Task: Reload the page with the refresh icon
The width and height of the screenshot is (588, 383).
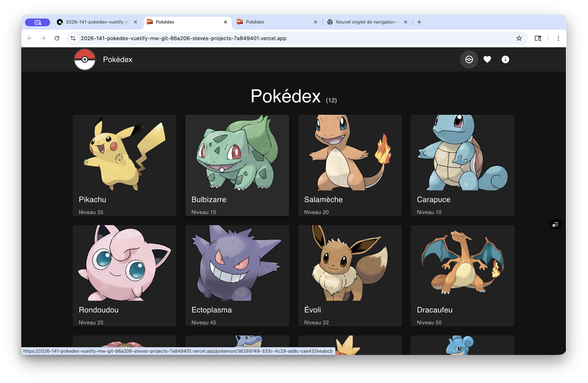Action: point(57,38)
